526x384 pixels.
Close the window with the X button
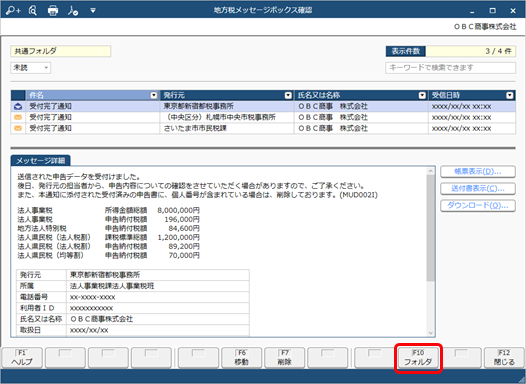[x=513, y=11]
